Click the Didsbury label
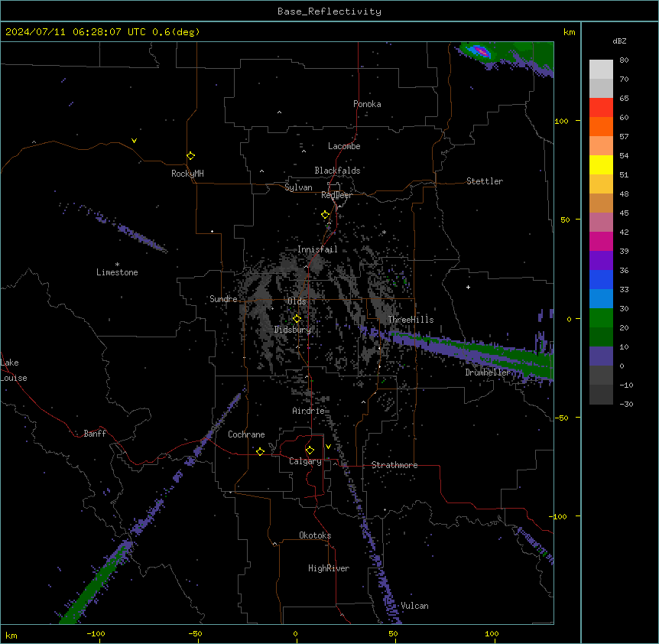The height and width of the screenshot is (644, 659). tap(292, 330)
